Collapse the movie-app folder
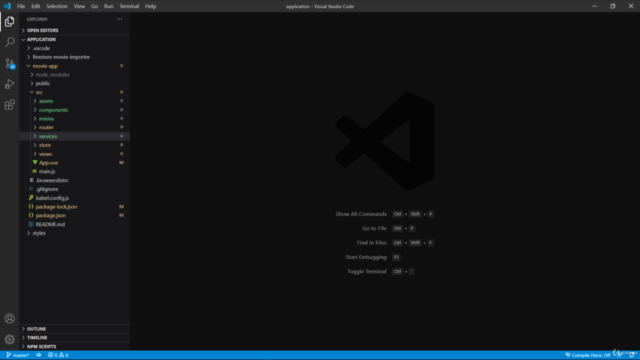Image resolution: width=640 pixels, height=360 pixels. coord(75,66)
